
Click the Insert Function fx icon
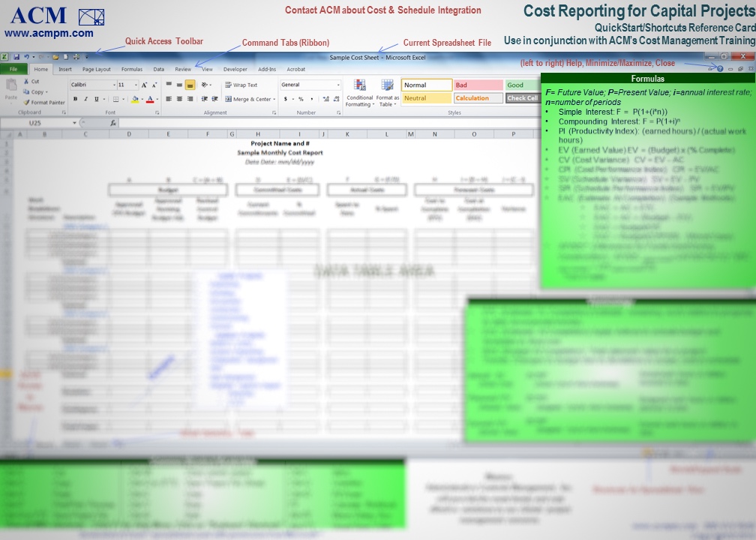click(x=113, y=123)
